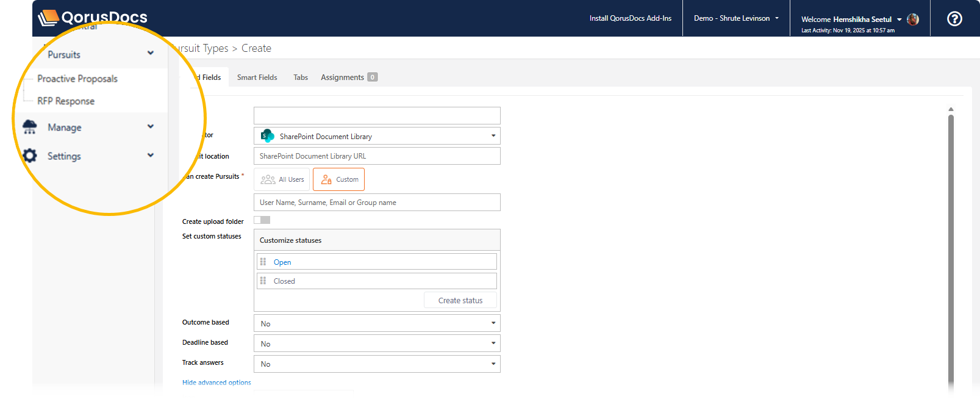Switch to the Smart Fields tab
The height and width of the screenshot is (399, 980).
click(x=257, y=77)
